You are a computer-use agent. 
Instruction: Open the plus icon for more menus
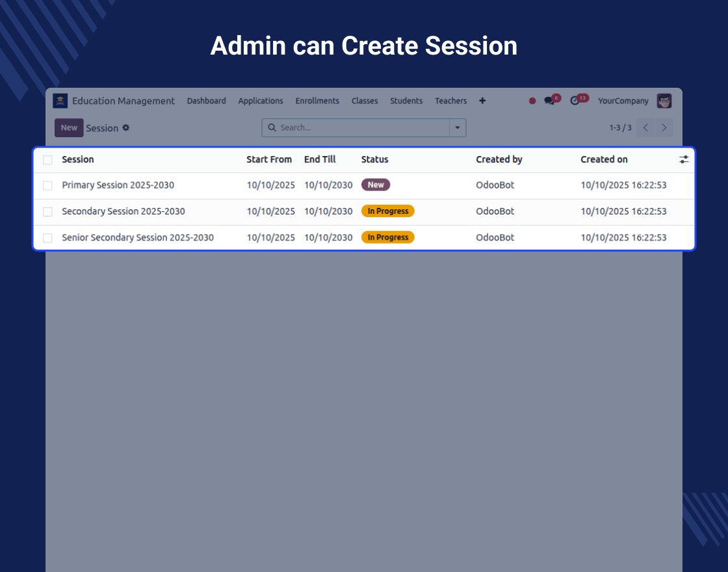[482, 101]
